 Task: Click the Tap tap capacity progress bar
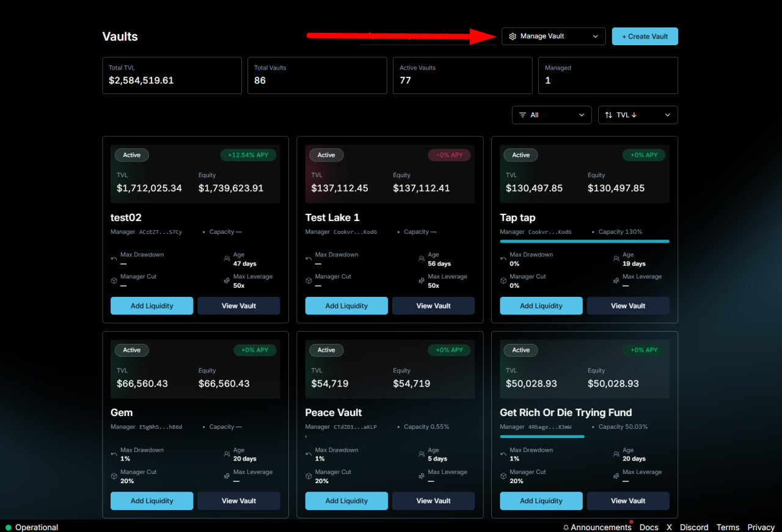coord(585,241)
